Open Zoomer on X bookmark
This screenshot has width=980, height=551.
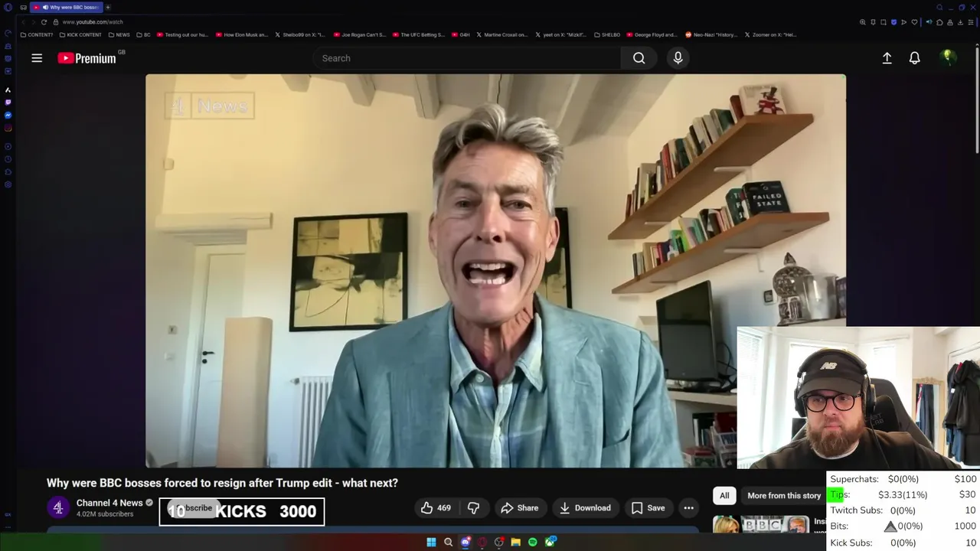[771, 34]
